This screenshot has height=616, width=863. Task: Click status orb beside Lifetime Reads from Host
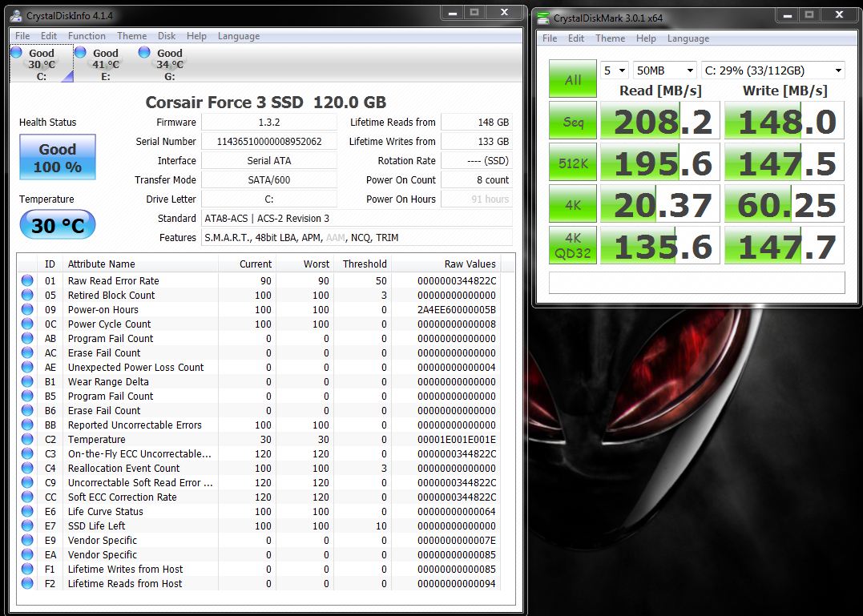[27, 583]
